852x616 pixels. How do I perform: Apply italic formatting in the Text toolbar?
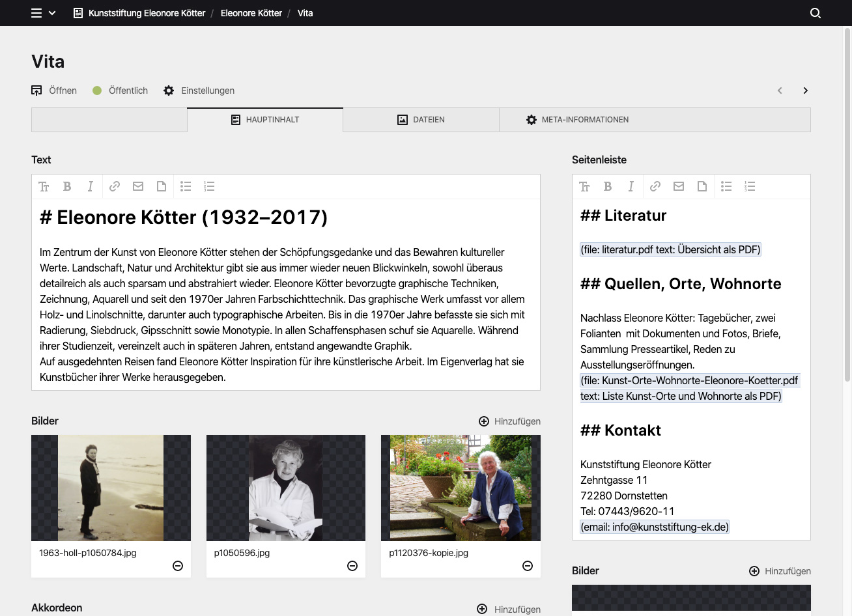[x=91, y=186]
